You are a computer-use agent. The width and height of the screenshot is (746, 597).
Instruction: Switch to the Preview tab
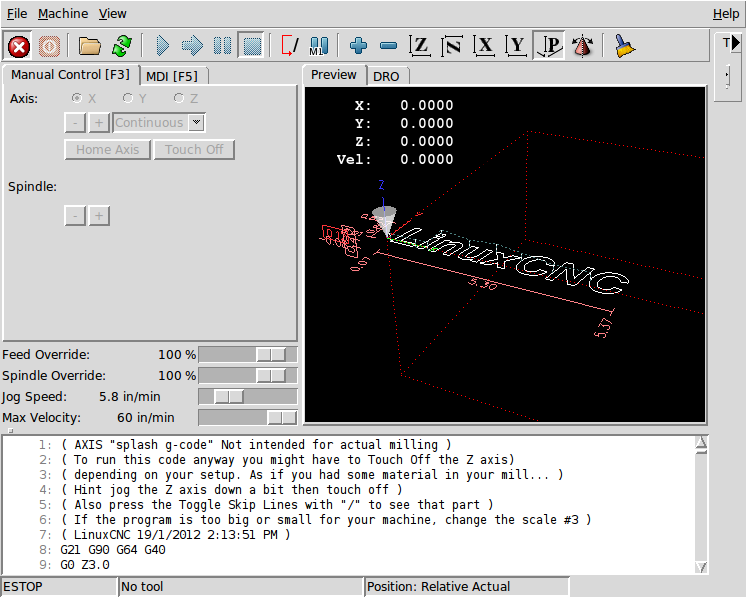(334, 75)
